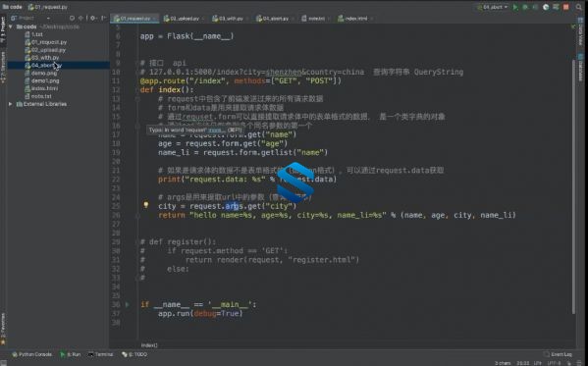Toggle the Favorites tool window side tab
The image size is (588, 366).
point(3,330)
